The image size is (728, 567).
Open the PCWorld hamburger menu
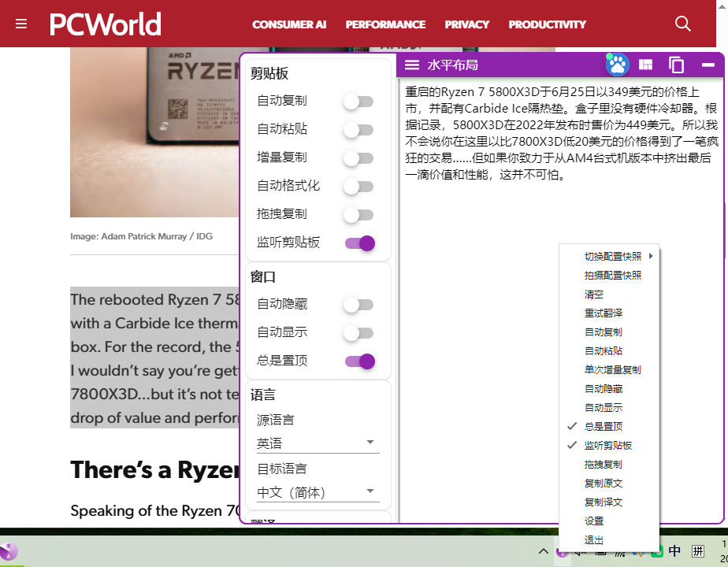pos(21,24)
